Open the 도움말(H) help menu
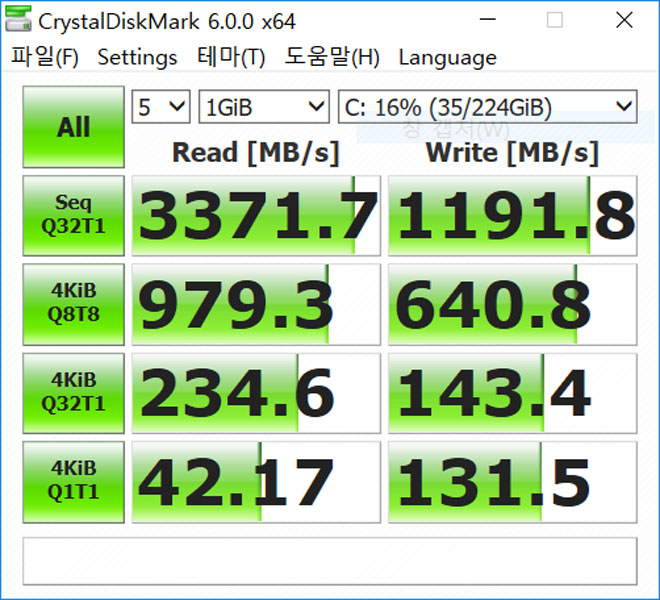The height and width of the screenshot is (600, 660). point(332,57)
